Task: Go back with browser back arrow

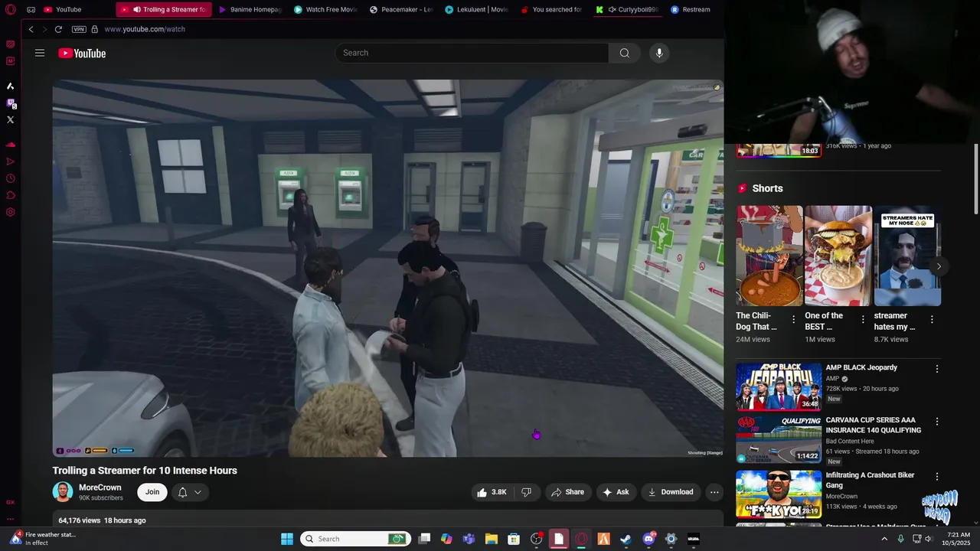Action: pyautogui.click(x=31, y=29)
